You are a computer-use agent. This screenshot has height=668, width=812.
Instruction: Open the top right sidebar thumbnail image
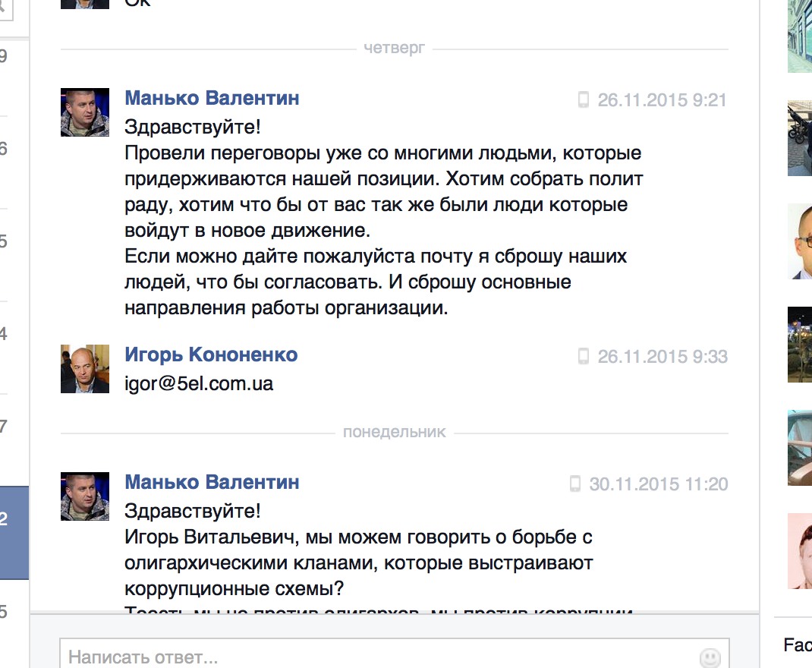click(x=800, y=36)
